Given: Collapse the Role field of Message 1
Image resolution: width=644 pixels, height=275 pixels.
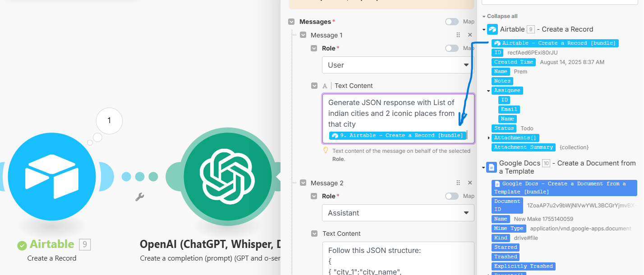Looking at the screenshot, I should tap(314, 48).
